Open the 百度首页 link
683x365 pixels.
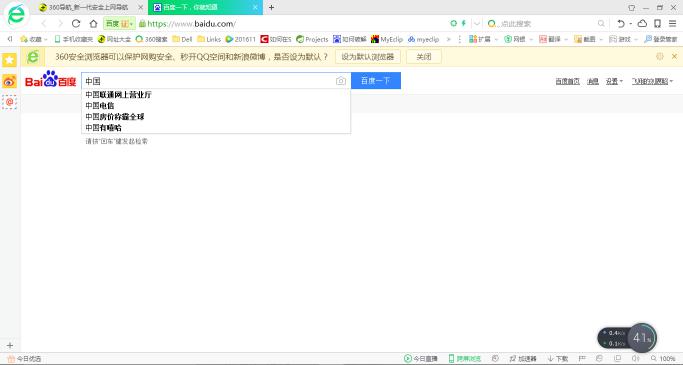[568, 81]
